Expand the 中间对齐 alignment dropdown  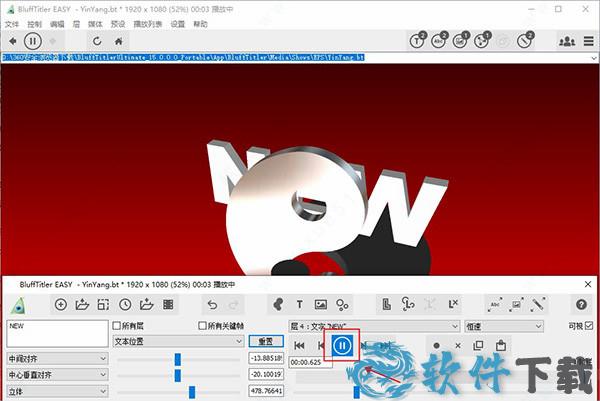(55, 358)
